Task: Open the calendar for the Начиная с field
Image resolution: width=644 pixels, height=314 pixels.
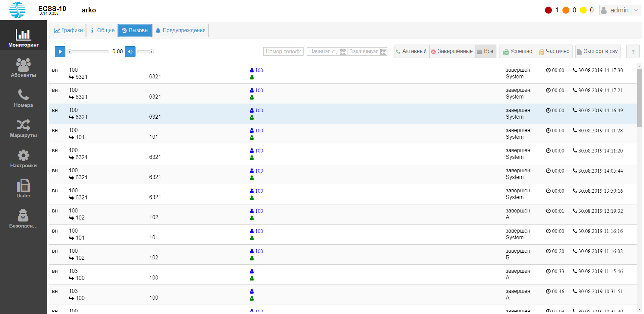Action: (343, 52)
